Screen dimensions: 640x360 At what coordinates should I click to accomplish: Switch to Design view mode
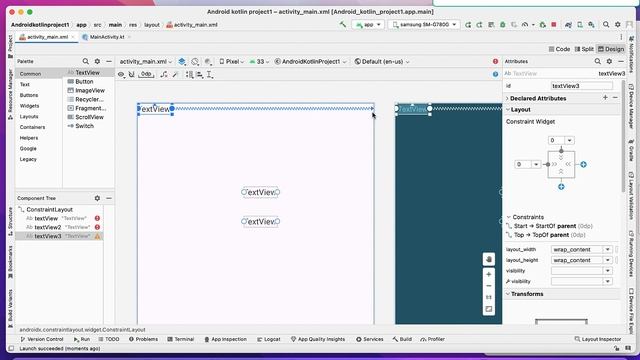[611, 49]
